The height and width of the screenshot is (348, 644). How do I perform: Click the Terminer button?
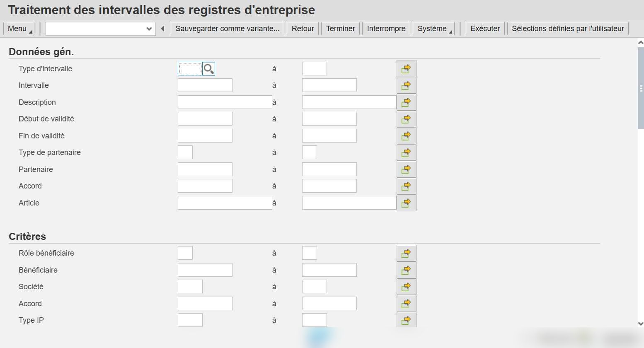(340, 29)
